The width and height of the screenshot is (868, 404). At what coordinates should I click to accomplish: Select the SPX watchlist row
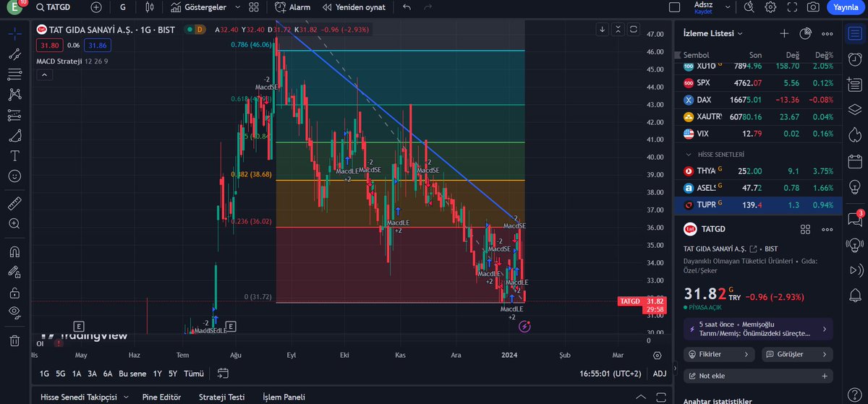tap(758, 82)
